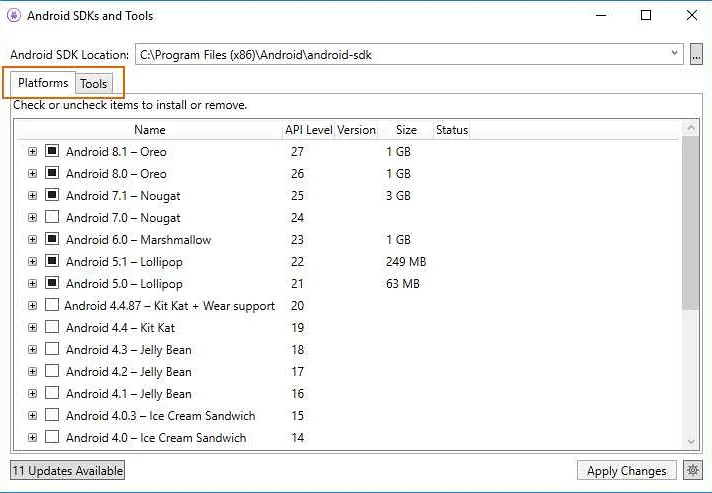The height and width of the screenshot is (493, 712).
Task: Click the Size column header
Action: (x=406, y=130)
